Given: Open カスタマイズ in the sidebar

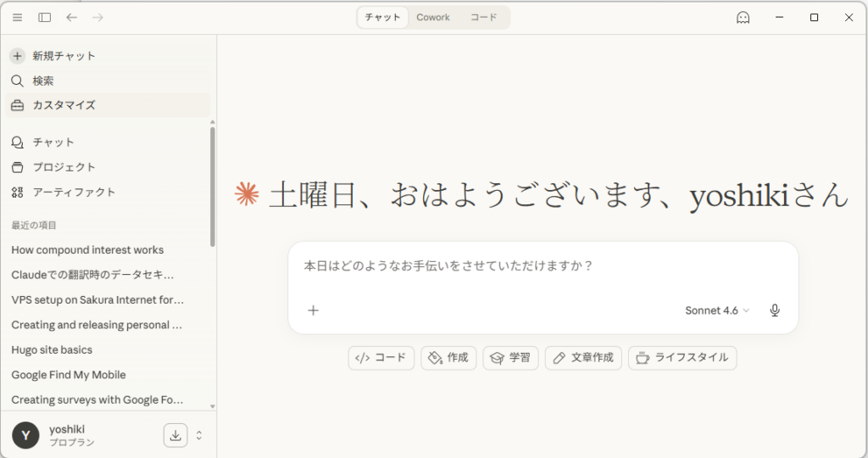Looking at the screenshot, I should click(x=64, y=105).
